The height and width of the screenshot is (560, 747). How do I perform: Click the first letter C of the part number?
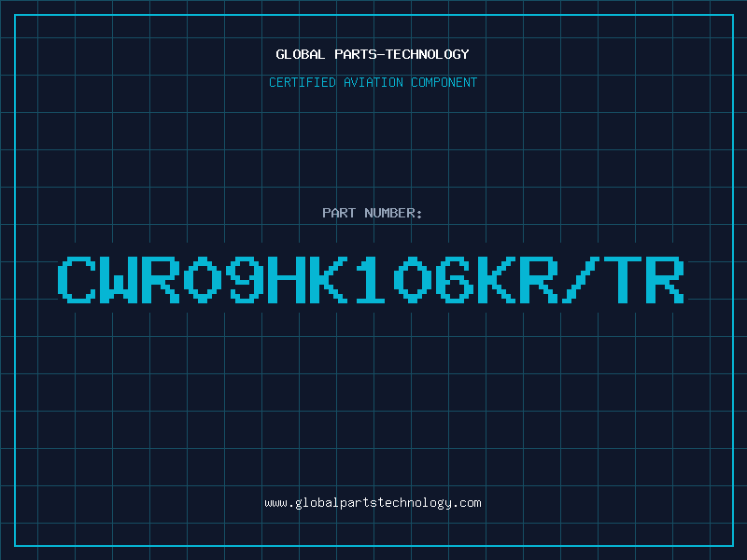(77, 279)
